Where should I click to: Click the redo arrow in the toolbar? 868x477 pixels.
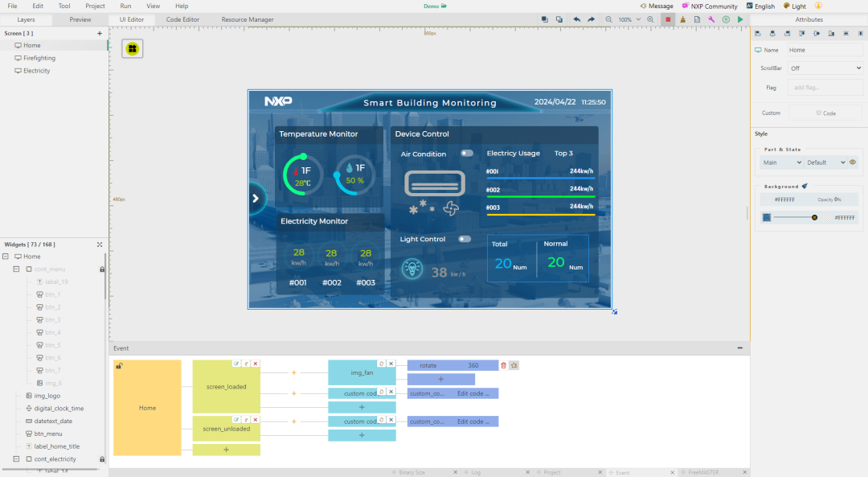(x=592, y=19)
